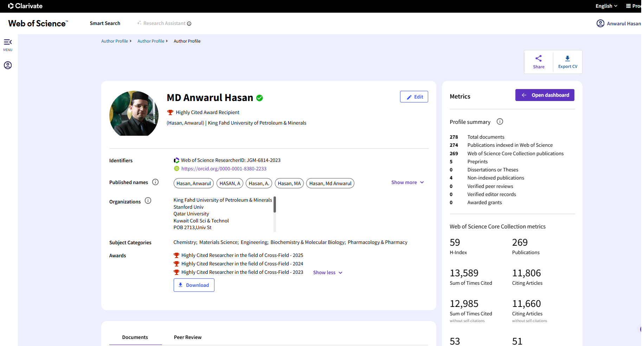The image size is (644, 346).
Task: Click the author profile photo
Action: click(134, 113)
